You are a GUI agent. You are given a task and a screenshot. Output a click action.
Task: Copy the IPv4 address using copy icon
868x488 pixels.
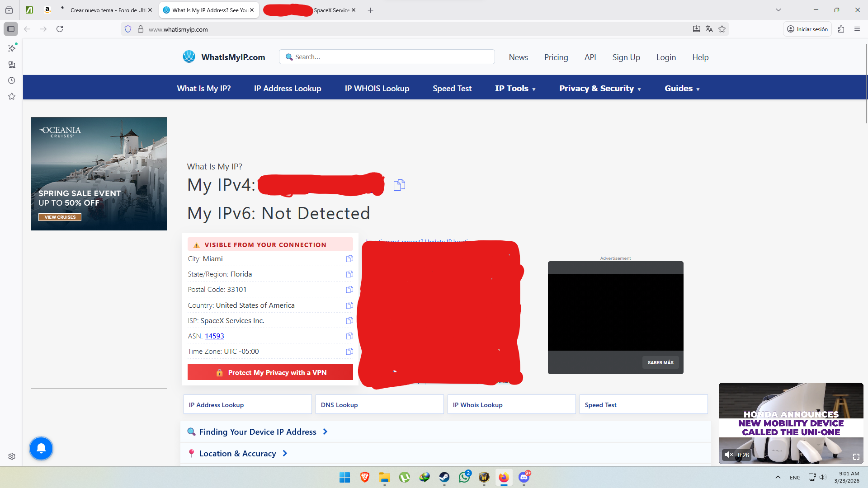(x=399, y=185)
